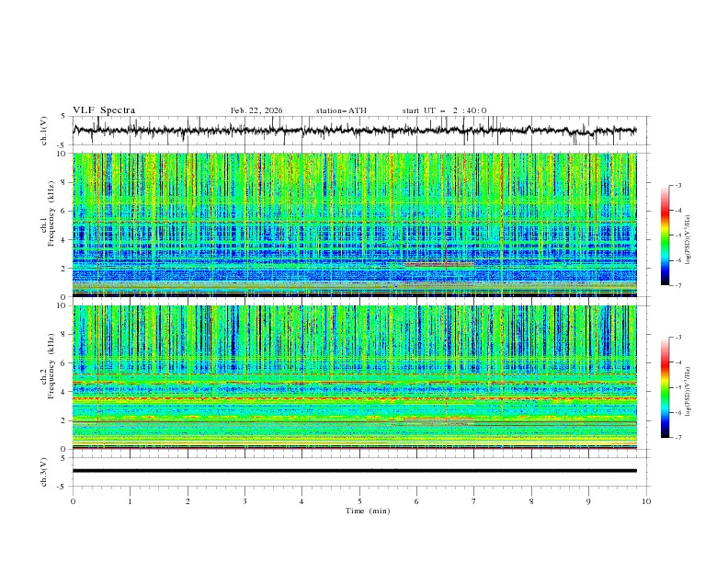The width and height of the screenshot is (728, 563).
Task: Click the ch.1 voltage waveform trace
Action: (354, 131)
